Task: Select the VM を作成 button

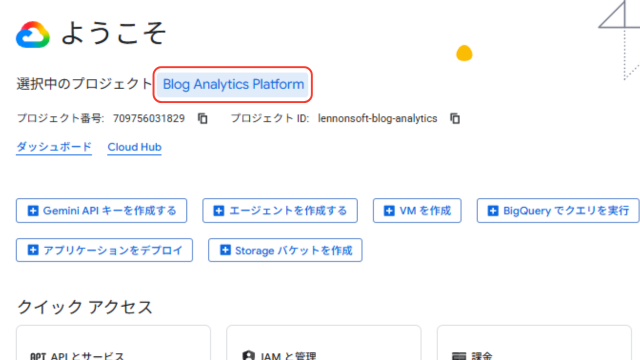Action: click(417, 211)
